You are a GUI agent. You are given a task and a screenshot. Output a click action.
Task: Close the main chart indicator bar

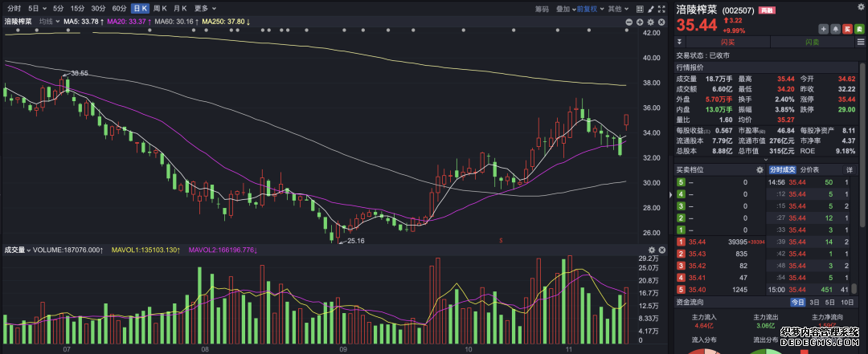[x=662, y=22]
